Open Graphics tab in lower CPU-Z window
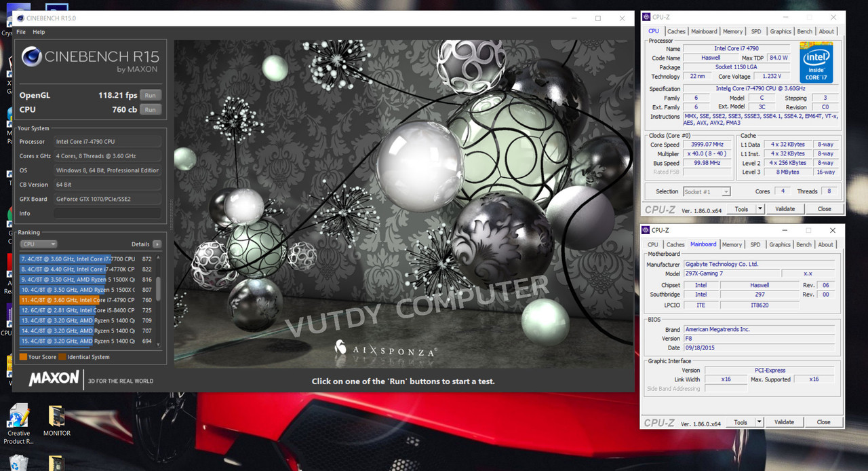 [x=780, y=244]
